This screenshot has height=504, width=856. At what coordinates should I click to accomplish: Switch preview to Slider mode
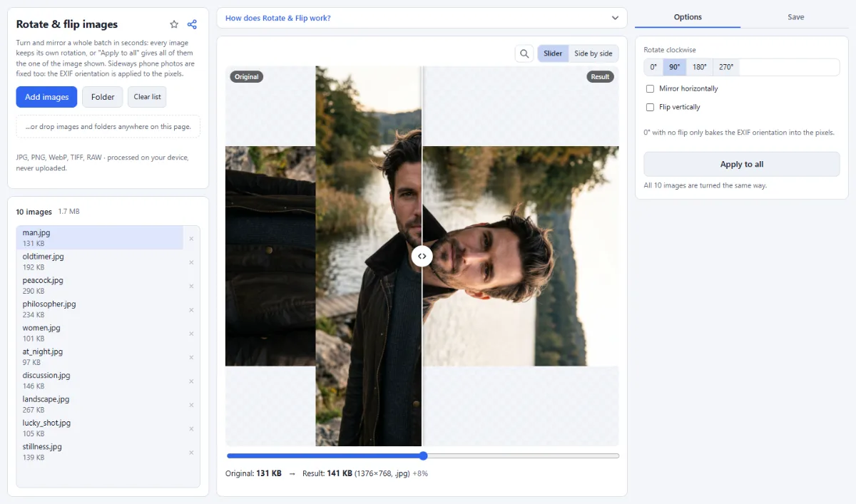pos(553,53)
